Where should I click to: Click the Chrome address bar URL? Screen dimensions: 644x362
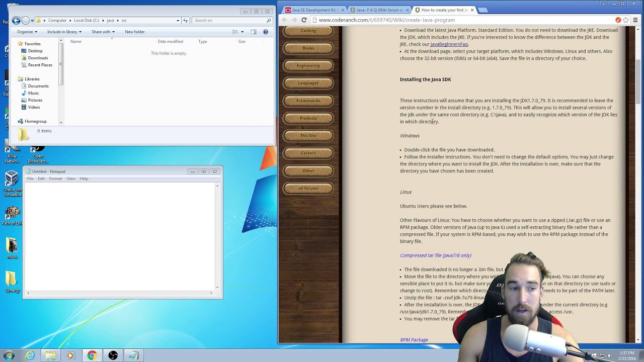(x=386, y=20)
